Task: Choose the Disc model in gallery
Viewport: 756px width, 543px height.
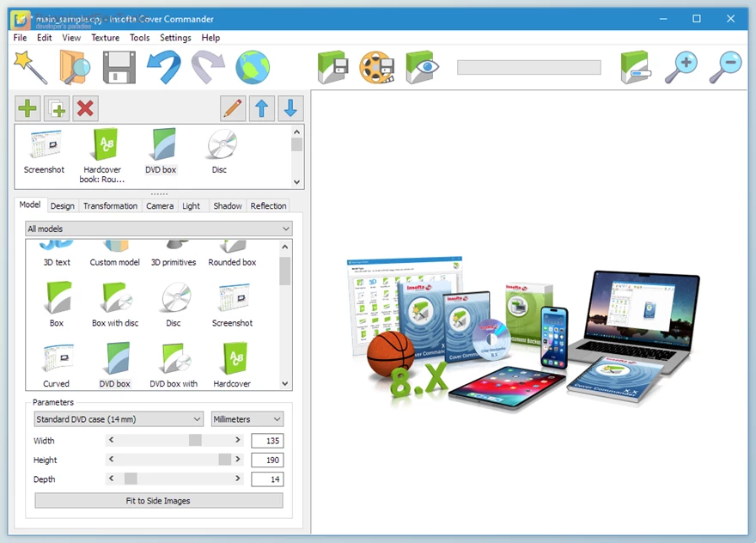Action: coord(174,304)
